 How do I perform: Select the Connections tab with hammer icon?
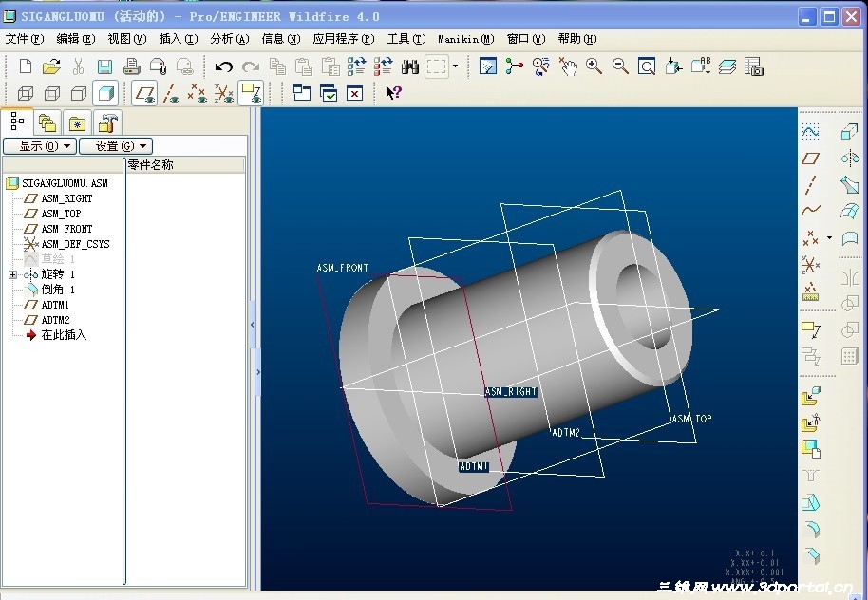(x=107, y=122)
